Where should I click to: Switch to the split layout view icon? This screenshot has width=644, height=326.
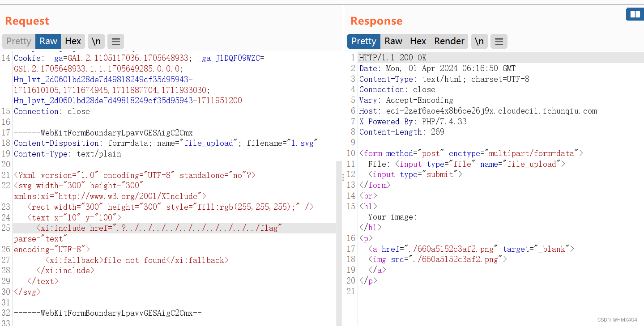coord(635,14)
